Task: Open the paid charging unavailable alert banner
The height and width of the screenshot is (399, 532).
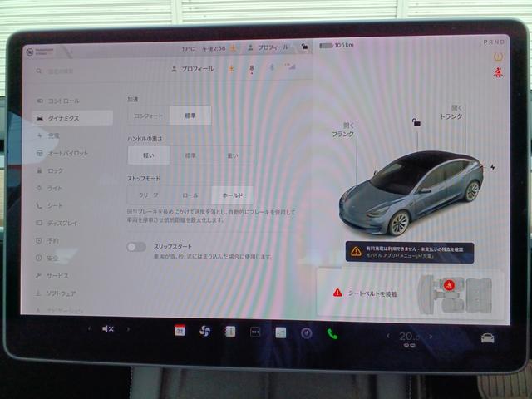Action: tap(410, 253)
